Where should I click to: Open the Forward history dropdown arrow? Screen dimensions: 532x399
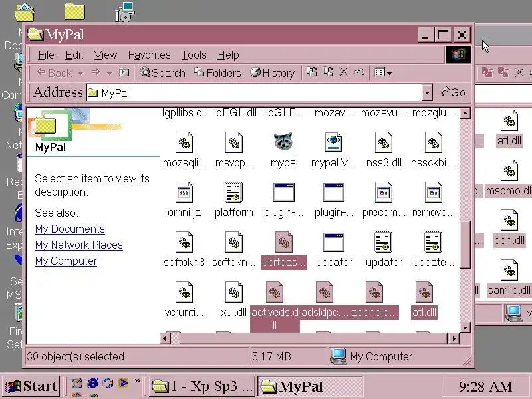click(109, 73)
